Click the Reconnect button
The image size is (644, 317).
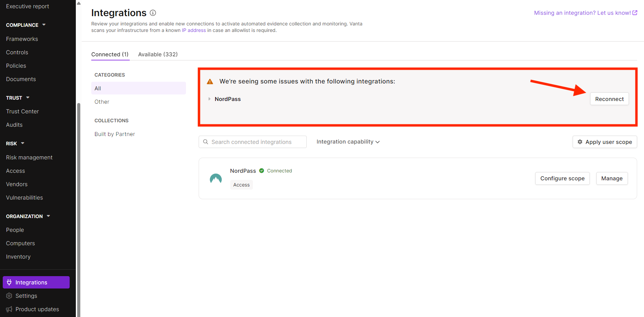pos(609,99)
